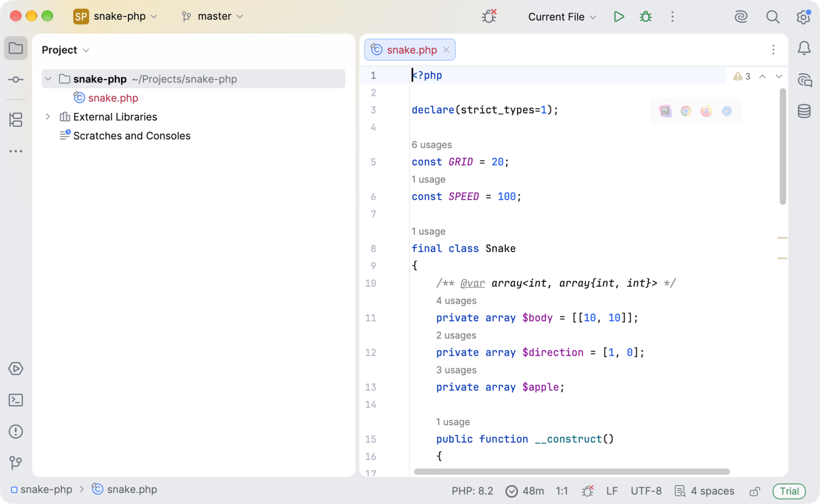Click the first warning stripe mark in editor gutter
Screen dimensions: 820x504
click(782, 238)
